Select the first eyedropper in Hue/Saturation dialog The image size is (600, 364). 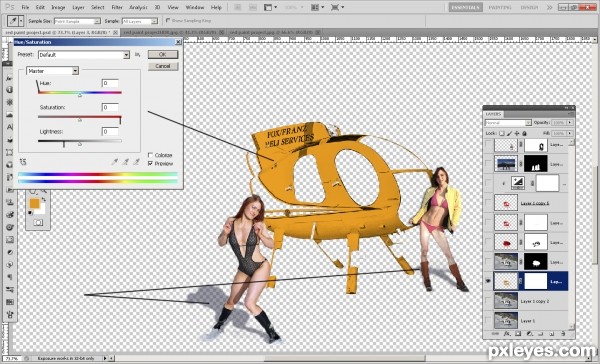coord(114,162)
